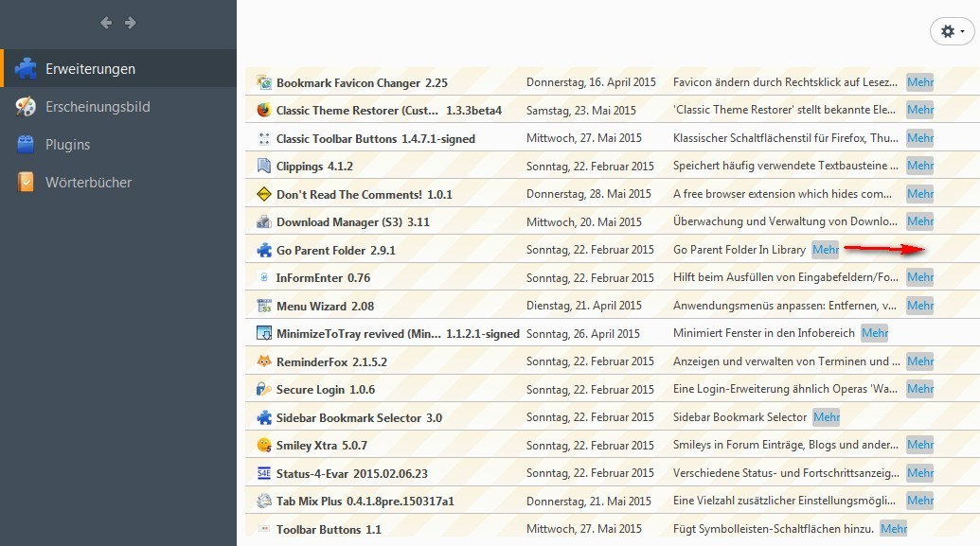Click the forward arrow in the sidebar
This screenshot has width=980, height=546.
click(131, 23)
